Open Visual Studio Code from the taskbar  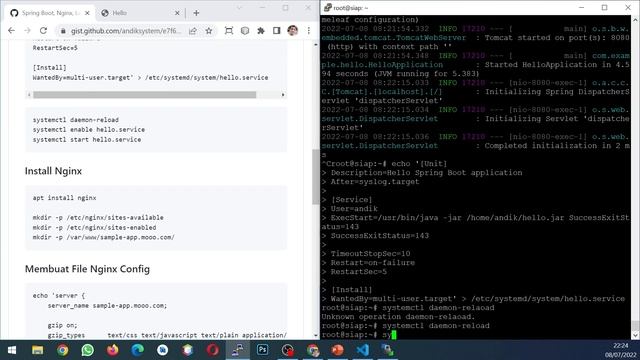pos(362,350)
